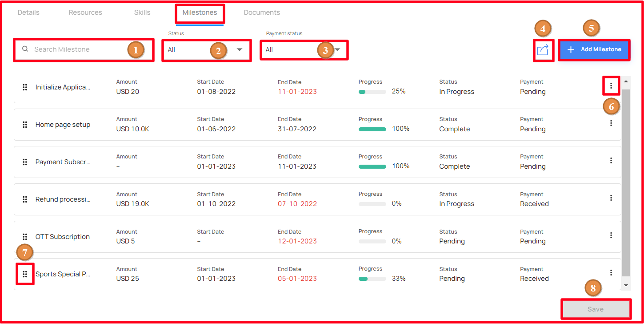Go to the Skills tab
This screenshot has width=644, height=324.
142,12
